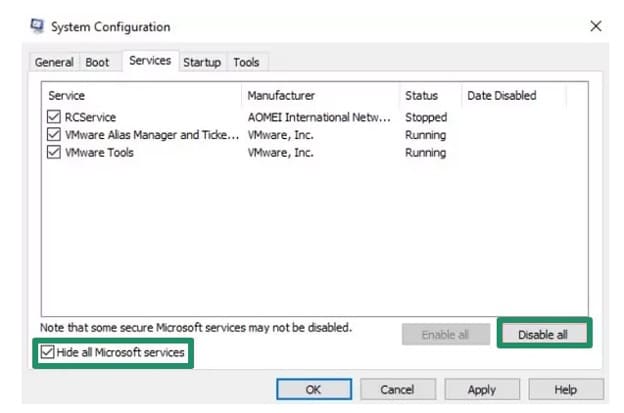The image size is (624, 413).
Task: Open the Boot tab
Action: pyautogui.click(x=97, y=62)
